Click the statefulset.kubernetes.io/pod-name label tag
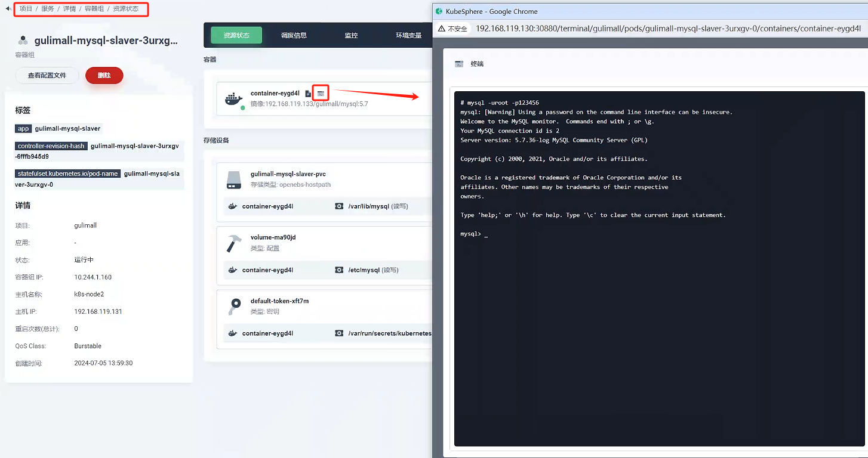 click(67, 174)
